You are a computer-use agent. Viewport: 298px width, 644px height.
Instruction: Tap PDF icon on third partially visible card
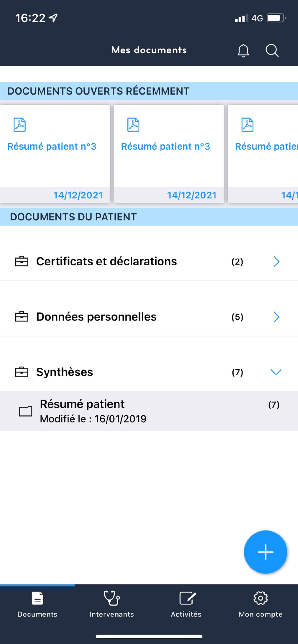click(247, 125)
